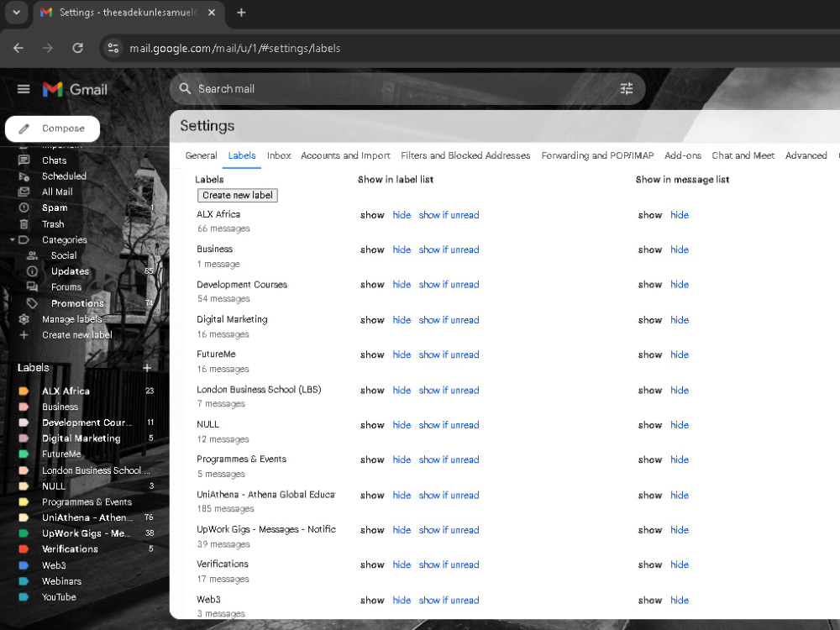This screenshot has height=630, width=840.
Task: Click the browser back arrow
Action: pyautogui.click(x=18, y=48)
